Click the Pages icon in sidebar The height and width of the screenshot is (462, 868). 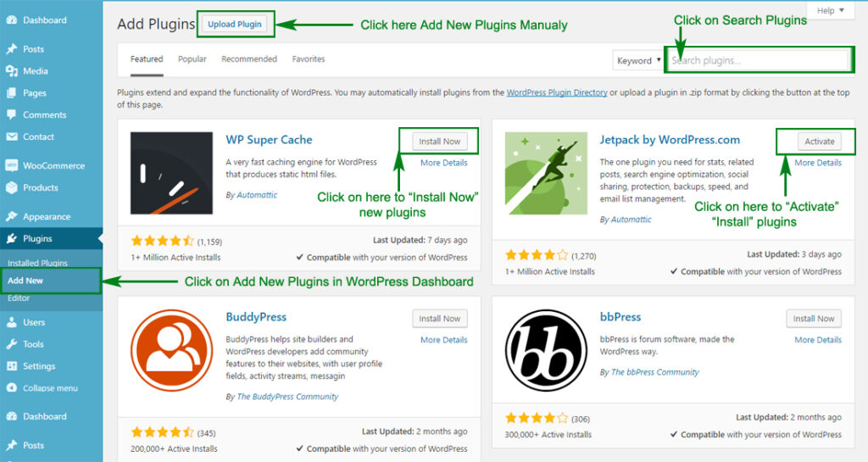pos(11,93)
